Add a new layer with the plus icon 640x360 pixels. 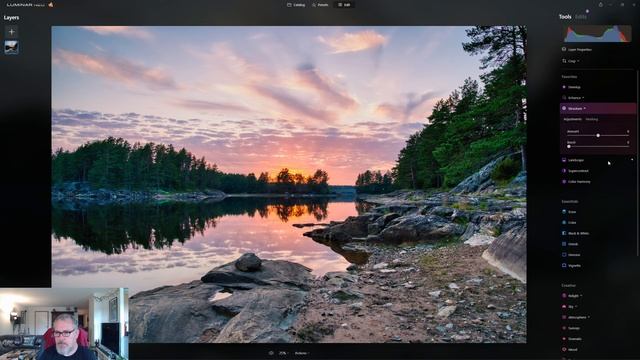pyautogui.click(x=11, y=31)
